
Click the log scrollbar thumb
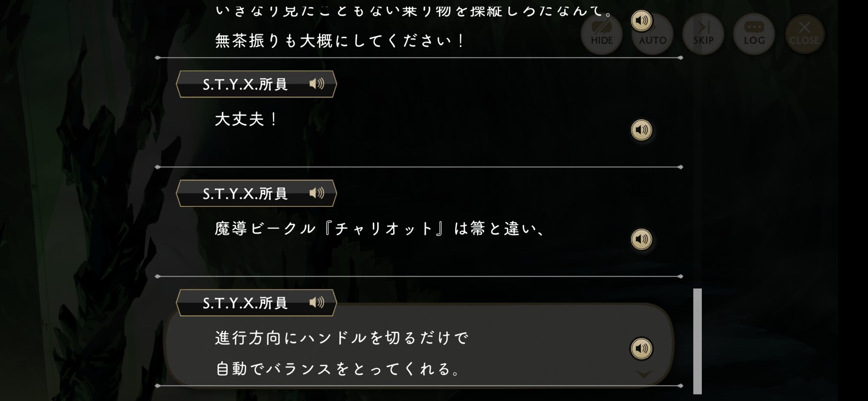pyautogui.click(x=697, y=341)
